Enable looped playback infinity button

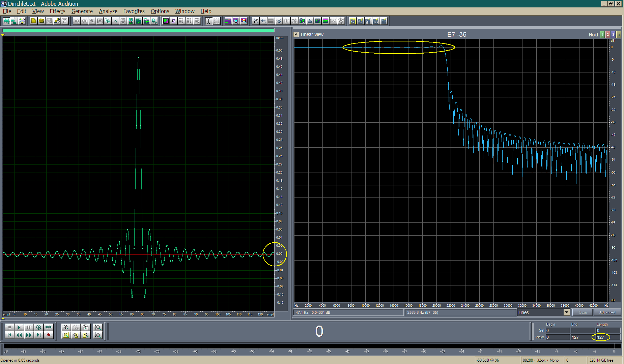pyautogui.click(x=48, y=327)
